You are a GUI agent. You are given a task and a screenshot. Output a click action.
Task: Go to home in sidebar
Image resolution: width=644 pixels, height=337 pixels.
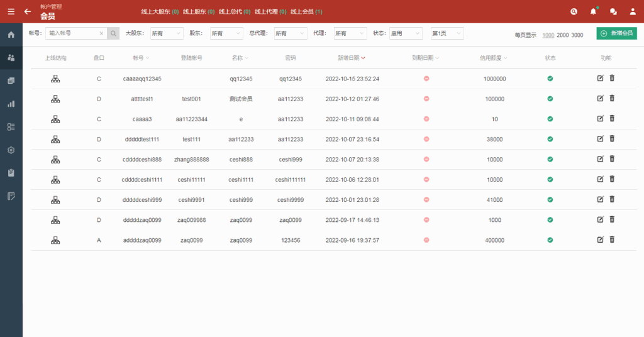click(x=11, y=35)
